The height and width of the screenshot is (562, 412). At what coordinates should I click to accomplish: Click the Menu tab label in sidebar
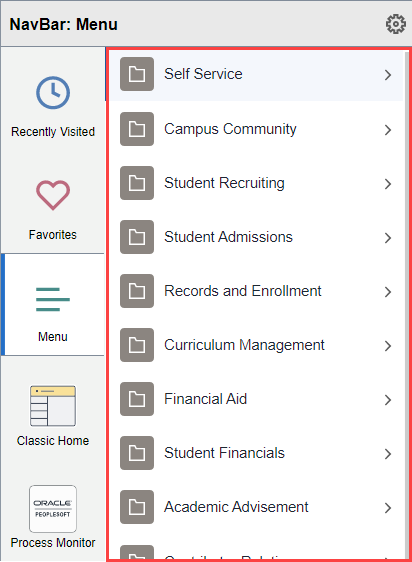(53, 337)
